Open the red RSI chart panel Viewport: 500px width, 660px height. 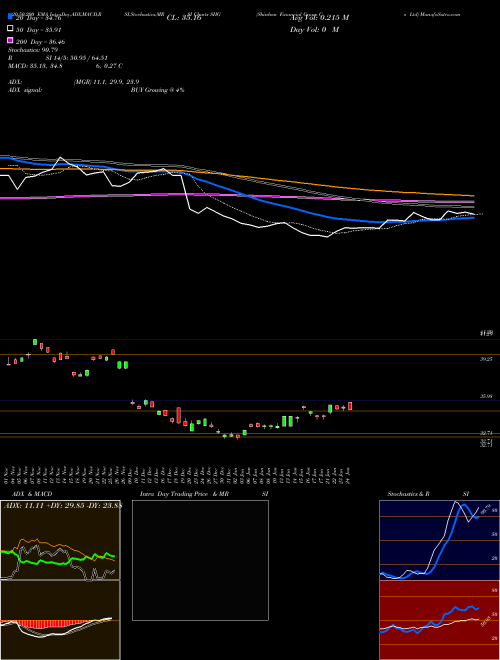pos(439,620)
